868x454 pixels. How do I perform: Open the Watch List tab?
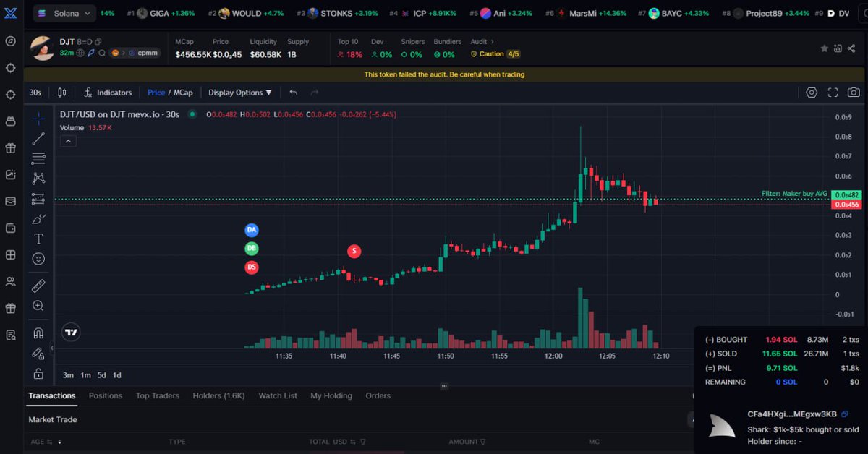coord(278,395)
